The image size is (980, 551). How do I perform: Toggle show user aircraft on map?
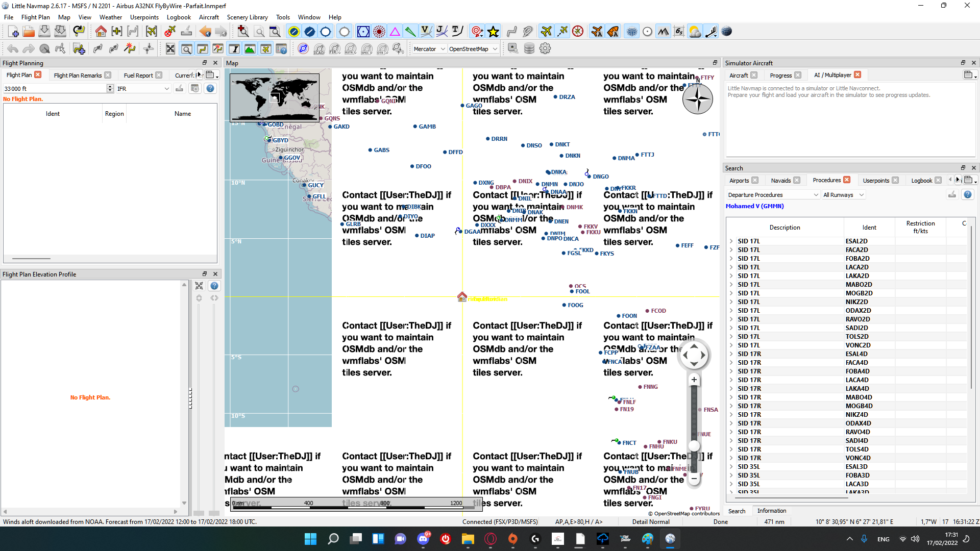point(546,32)
